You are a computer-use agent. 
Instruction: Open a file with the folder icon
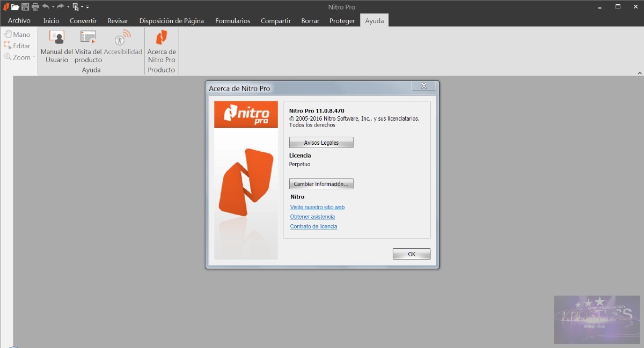click(15, 7)
